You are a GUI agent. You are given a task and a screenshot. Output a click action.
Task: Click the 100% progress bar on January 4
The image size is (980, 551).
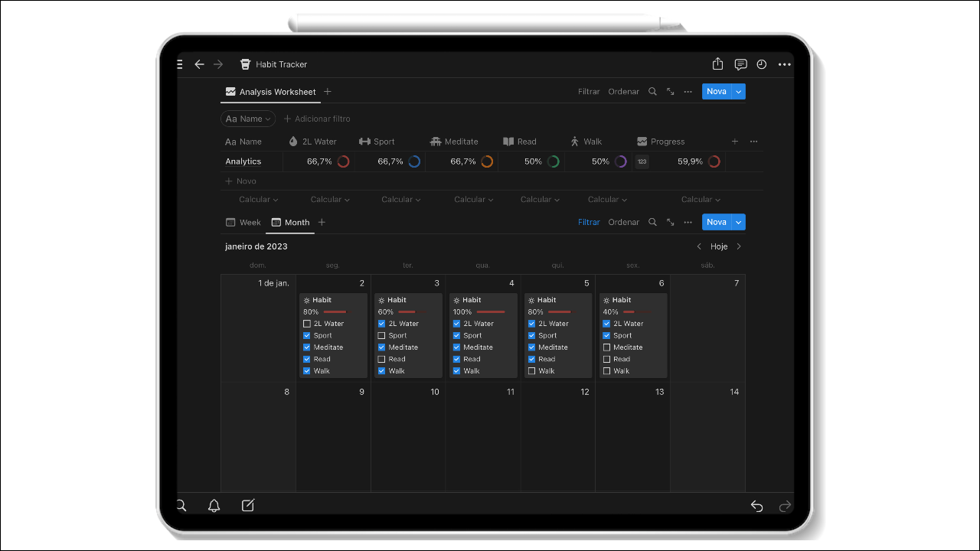tap(491, 312)
